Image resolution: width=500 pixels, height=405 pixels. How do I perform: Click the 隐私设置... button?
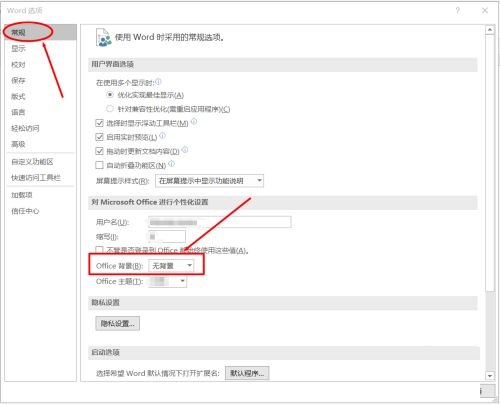point(117,323)
